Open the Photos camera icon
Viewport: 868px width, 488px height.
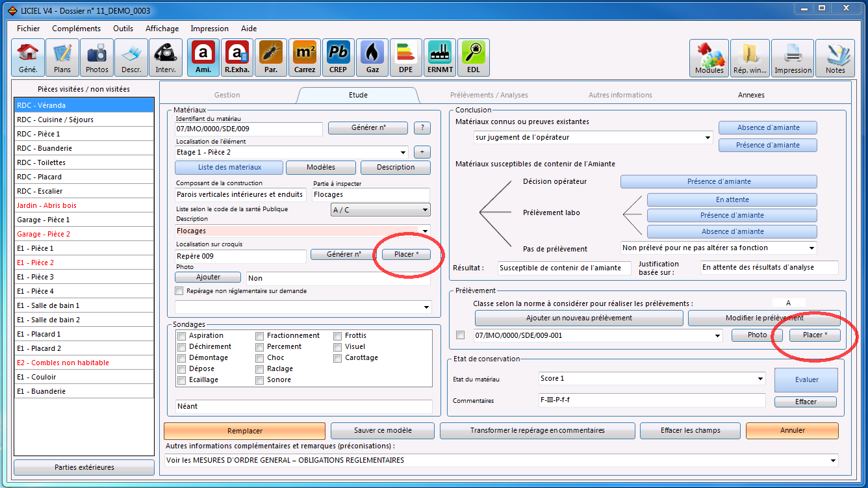(97, 58)
